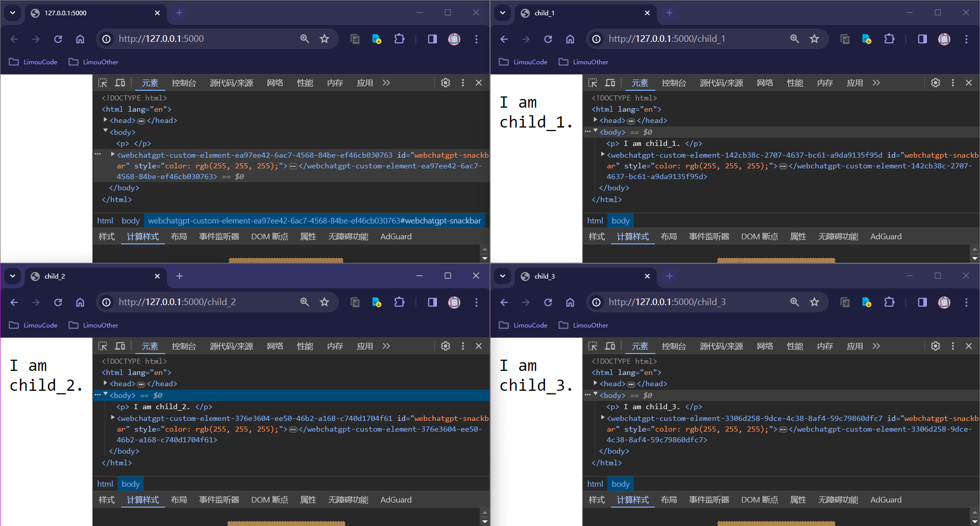Image resolution: width=980 pixels, height=526 pixels.
Task: Toggle the browser side panel in the child_1 window
Action: (x=922, y=39)
